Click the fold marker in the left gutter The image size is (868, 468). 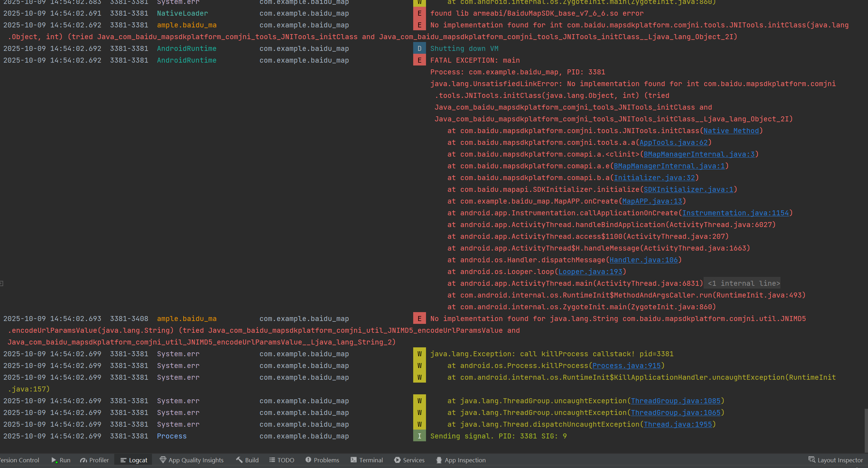click(x=2, y=283)
